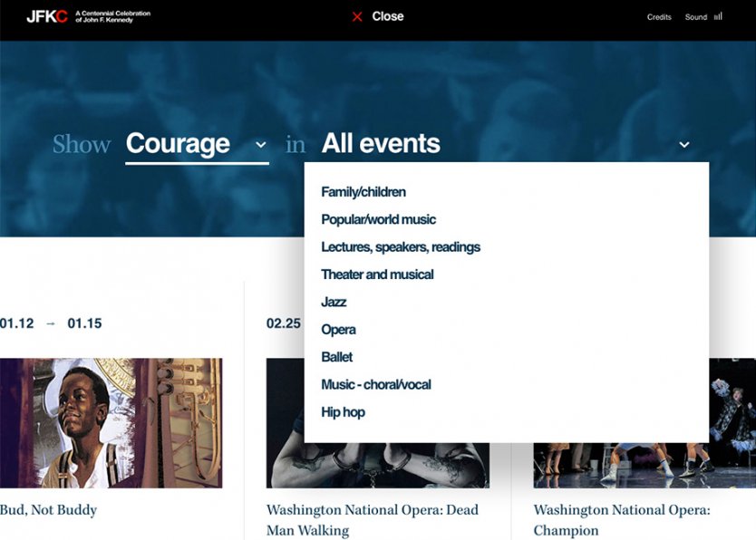Viewport: 756px width, 540px height.
Task: Select the Ballet option
Action: [x=337, y=357]
